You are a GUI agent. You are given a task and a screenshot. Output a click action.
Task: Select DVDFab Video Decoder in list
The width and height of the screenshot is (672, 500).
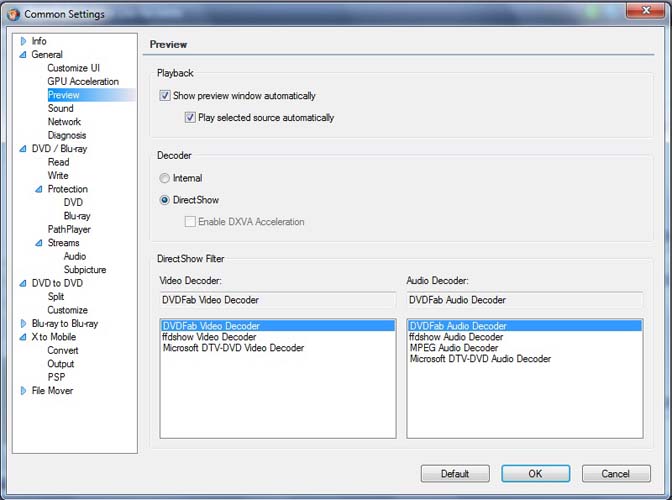(x=278, y=326)
